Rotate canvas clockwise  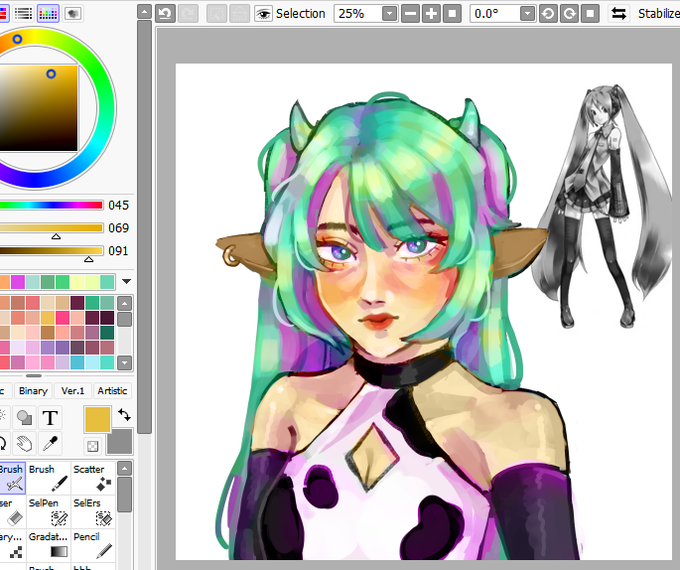569,14
